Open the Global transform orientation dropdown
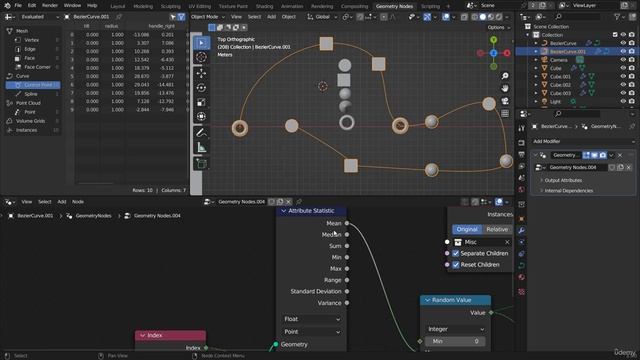Image resolution: width=640 pixels, height=360 pixels. (x=322, y=17)
